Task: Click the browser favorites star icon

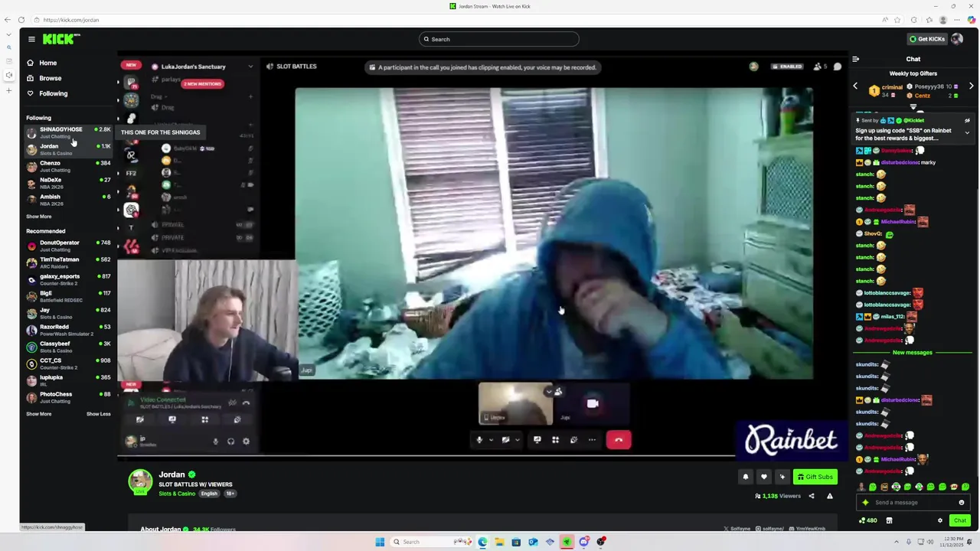Action: pos(899,20)
